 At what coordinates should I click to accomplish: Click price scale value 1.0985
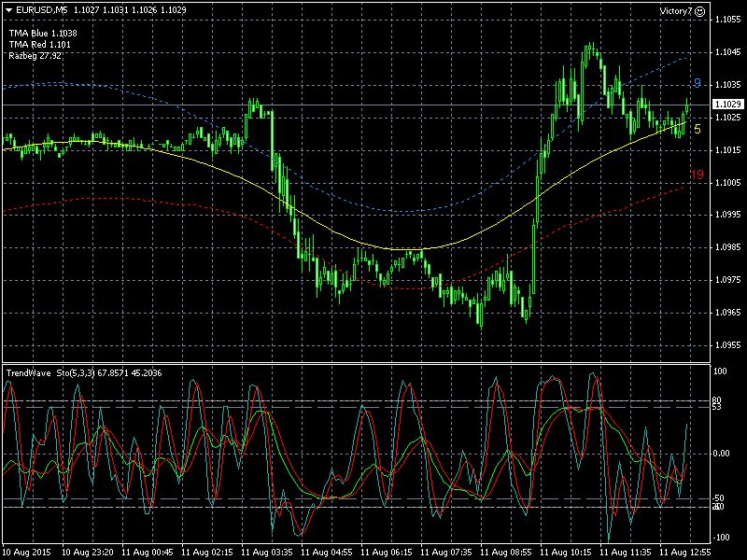click(728, 247)
